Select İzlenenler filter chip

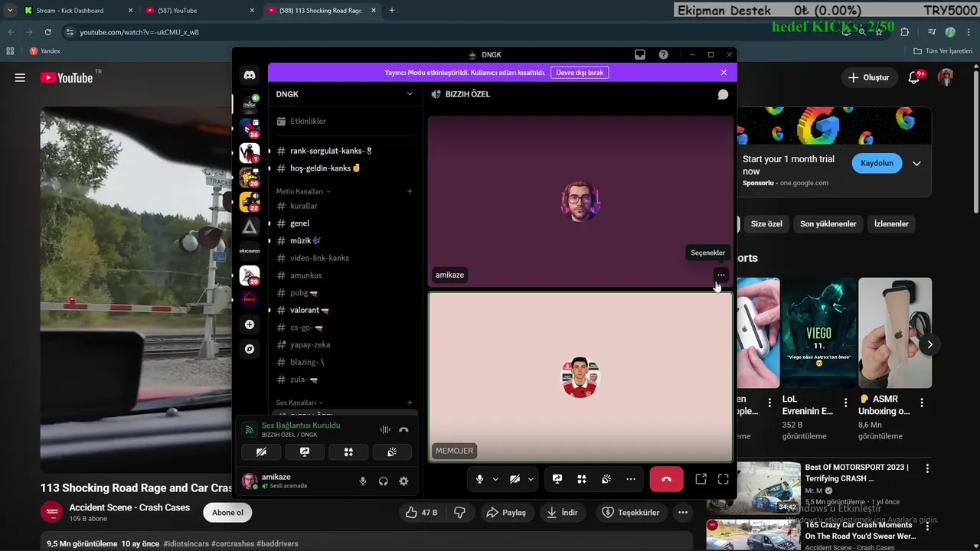coord(891,224)
